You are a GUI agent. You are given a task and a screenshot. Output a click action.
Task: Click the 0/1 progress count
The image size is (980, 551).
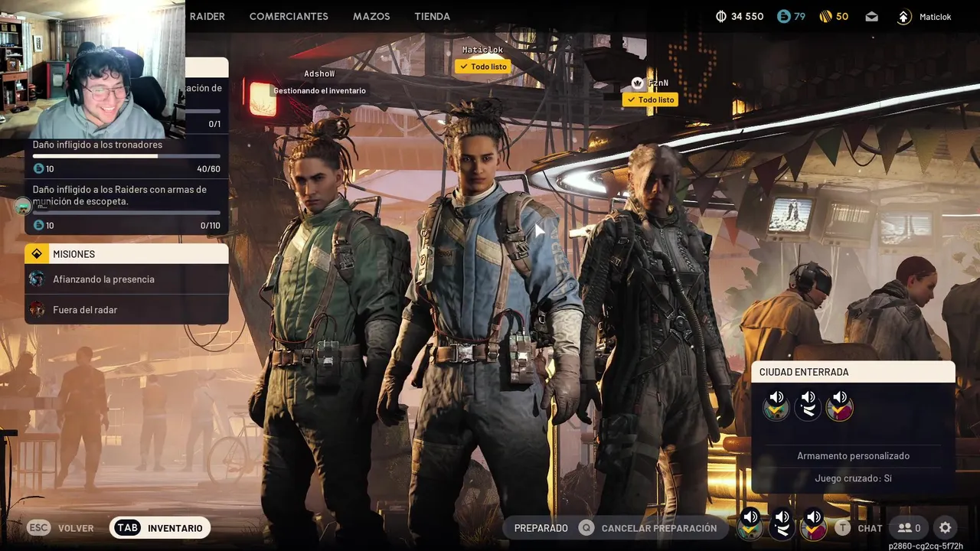[214, 124]
